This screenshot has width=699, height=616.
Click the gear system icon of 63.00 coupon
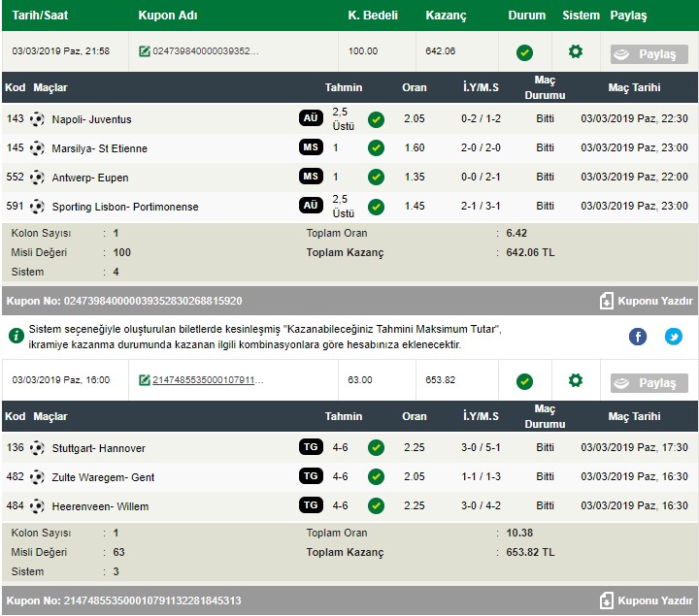click(576, 380)
